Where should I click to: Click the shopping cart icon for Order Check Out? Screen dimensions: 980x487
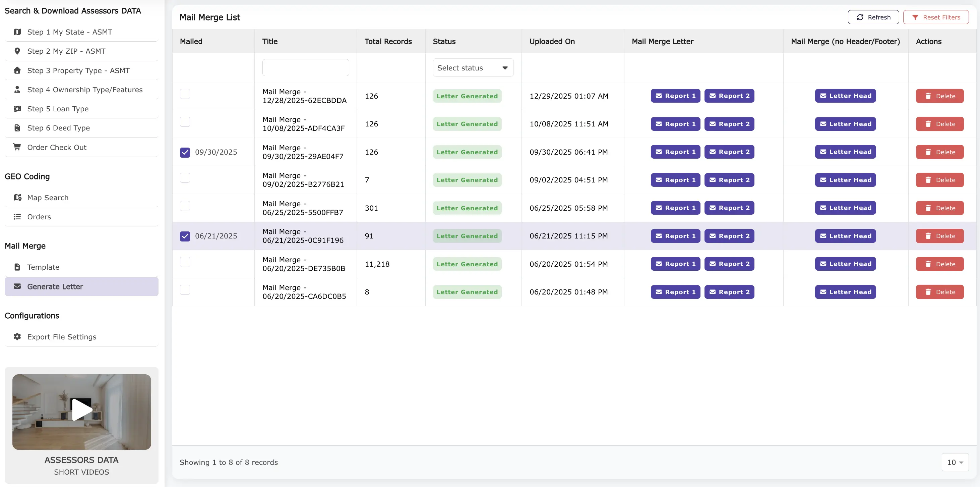pos(17,147)
